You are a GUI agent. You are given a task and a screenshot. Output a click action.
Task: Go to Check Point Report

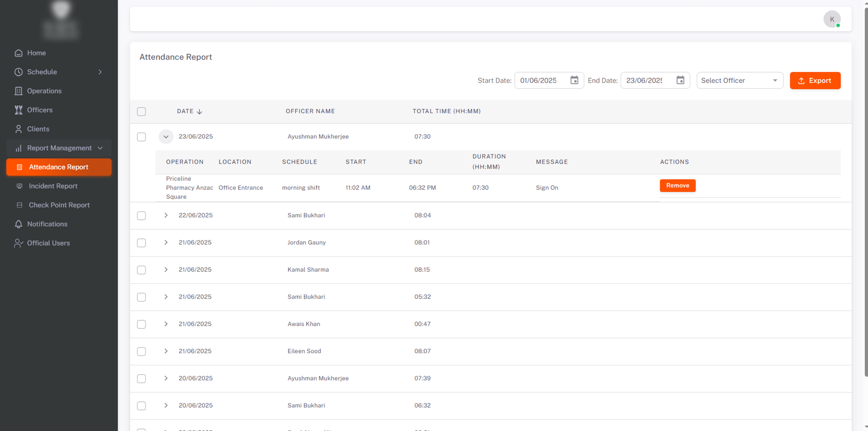click(x=59, y=205)
